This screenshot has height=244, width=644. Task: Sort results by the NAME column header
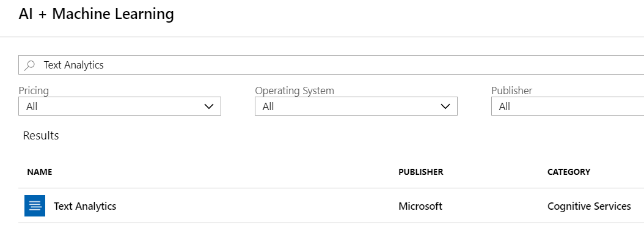[x=40, y=172]
